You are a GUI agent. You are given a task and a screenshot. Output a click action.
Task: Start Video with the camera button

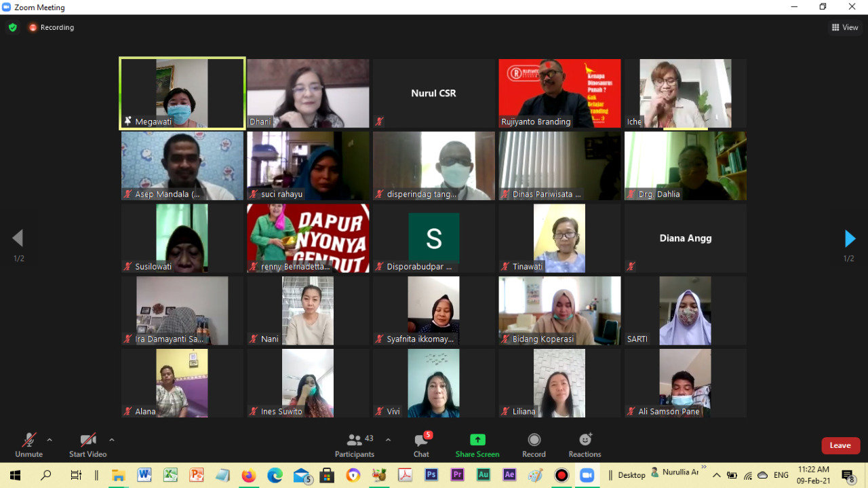click(x=87, y=445)
